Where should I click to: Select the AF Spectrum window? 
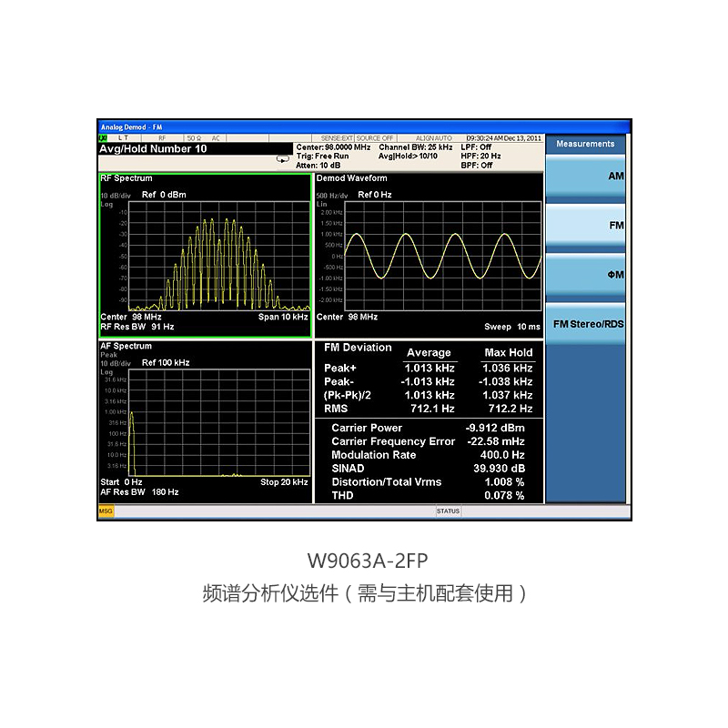205,422
